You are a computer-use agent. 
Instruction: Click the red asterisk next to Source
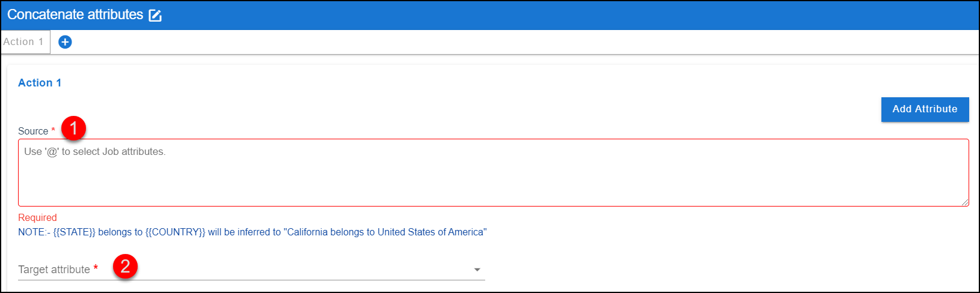[53, 130]
